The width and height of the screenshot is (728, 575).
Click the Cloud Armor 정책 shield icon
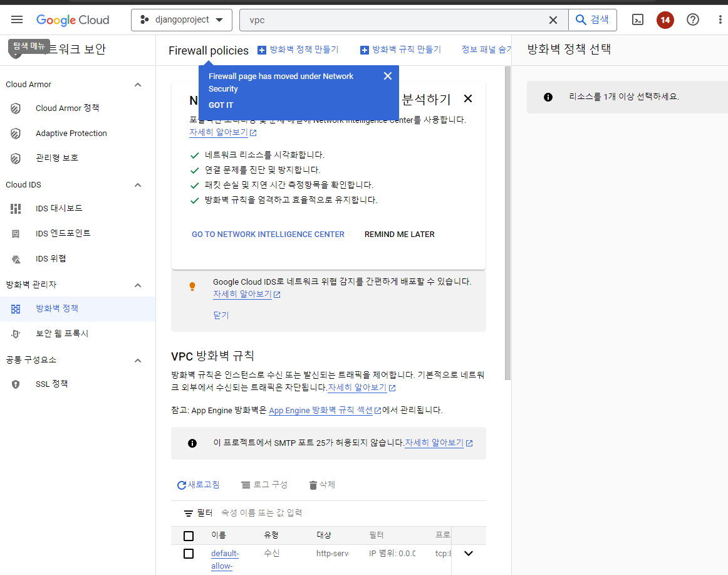pos(16,108)
